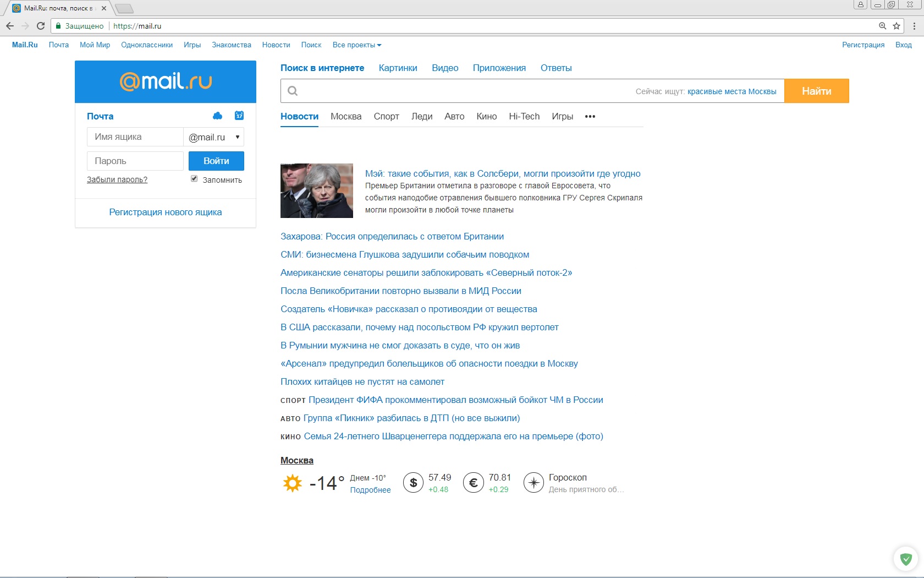This screenshot has height=578, width=924.
Task: Click the green shield security icon
Action: tap(906, 559)
